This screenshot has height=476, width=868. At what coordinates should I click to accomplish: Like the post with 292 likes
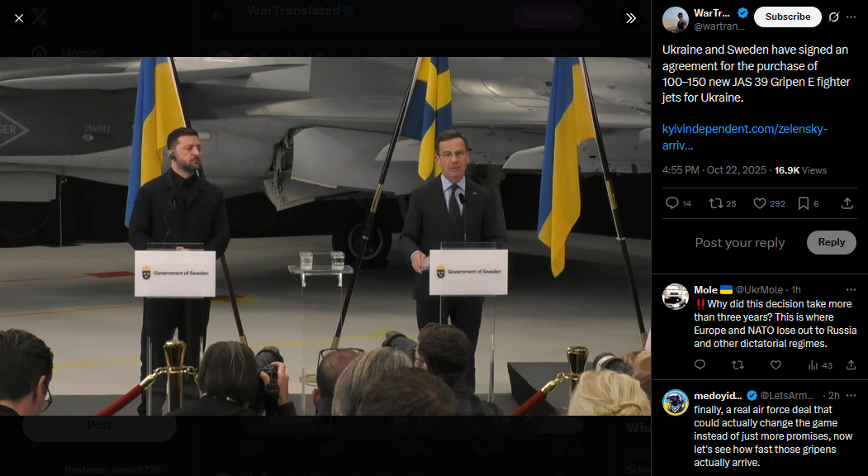[769, 203]
